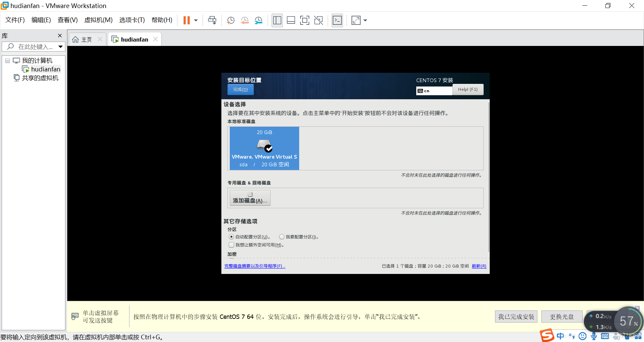Toggle Sogou punctuation mode icon
The width and height of the screenshot is (644, 342).
pos(572,336)
